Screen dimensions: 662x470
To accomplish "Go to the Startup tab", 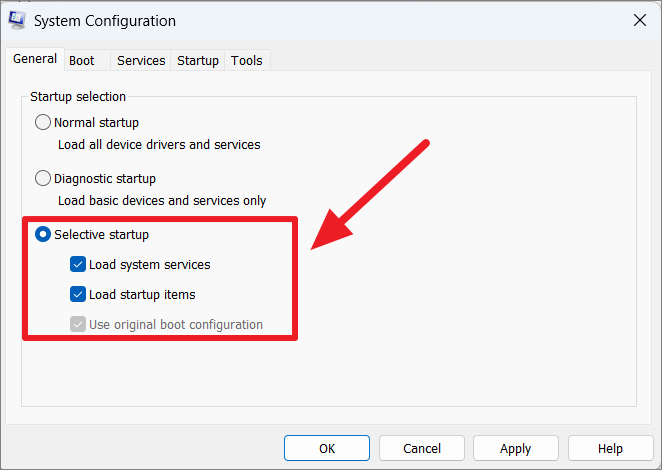I will coord(198,60).
